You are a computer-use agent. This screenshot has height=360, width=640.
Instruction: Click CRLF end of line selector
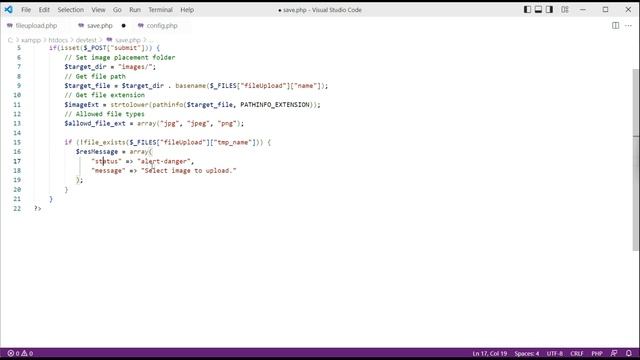tap(577, 353)
